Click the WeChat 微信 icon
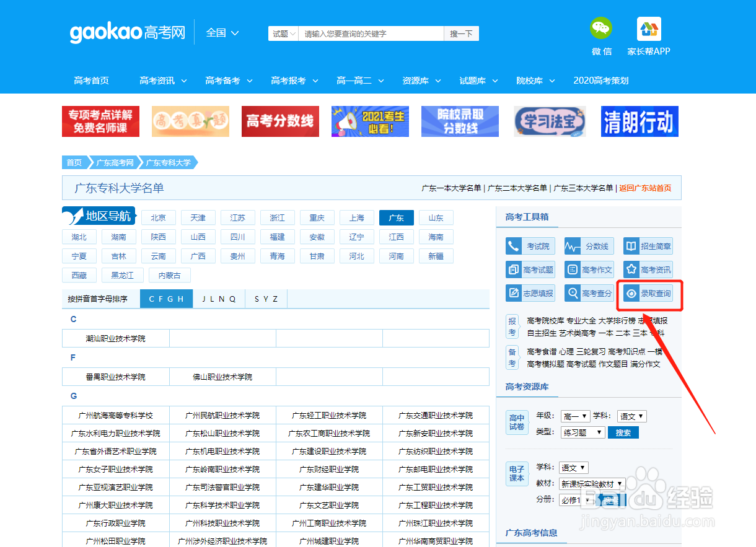Image resolution: width=756 pixels, height=547 pixels. point(600,29)
